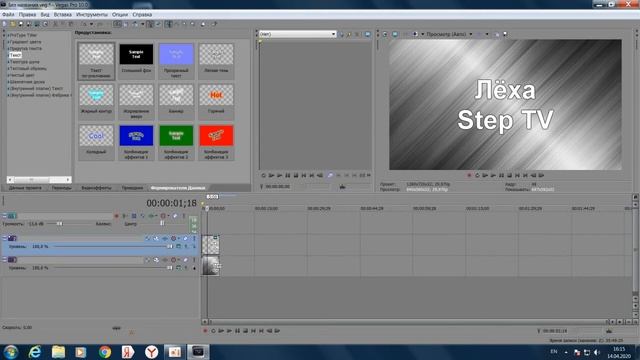Click Record in the timeline transport bar
Screen dimensions: 640x360
click(205, 331)
